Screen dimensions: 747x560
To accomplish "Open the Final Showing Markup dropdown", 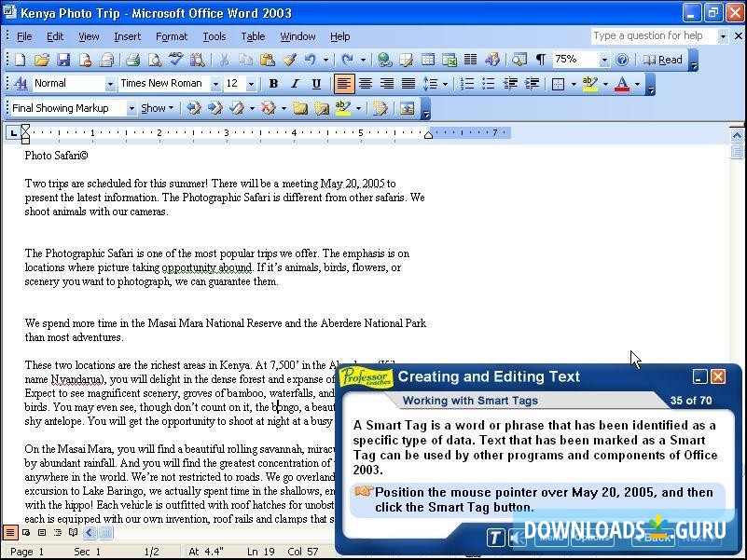I will coord(131,108).
